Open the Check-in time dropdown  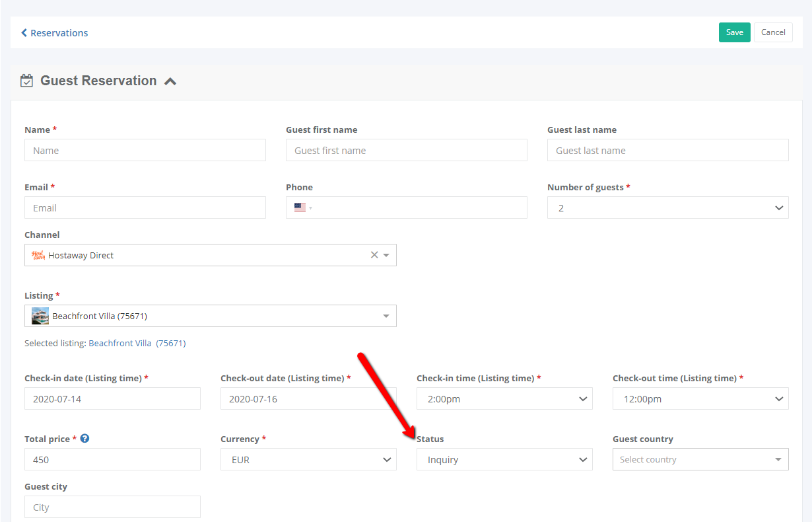(x=504, y=399)
